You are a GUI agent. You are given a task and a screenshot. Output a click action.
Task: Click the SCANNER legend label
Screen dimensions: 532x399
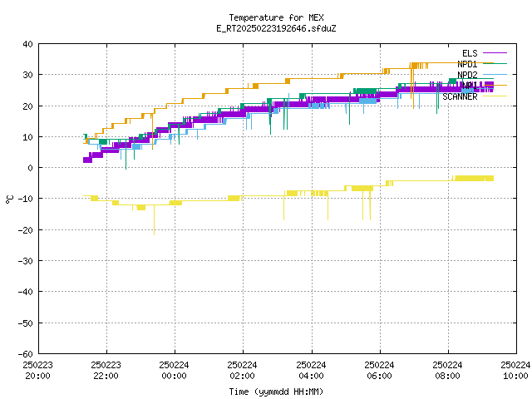460,96
